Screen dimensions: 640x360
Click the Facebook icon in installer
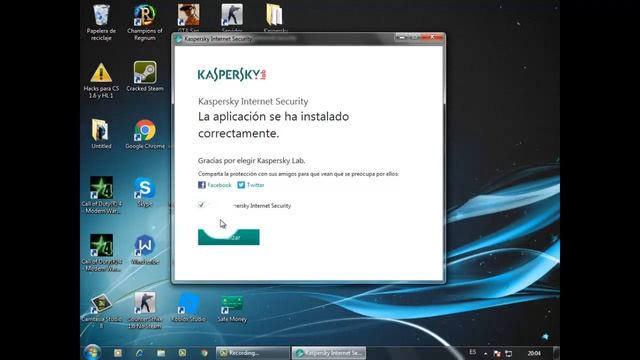pos(202,185)
